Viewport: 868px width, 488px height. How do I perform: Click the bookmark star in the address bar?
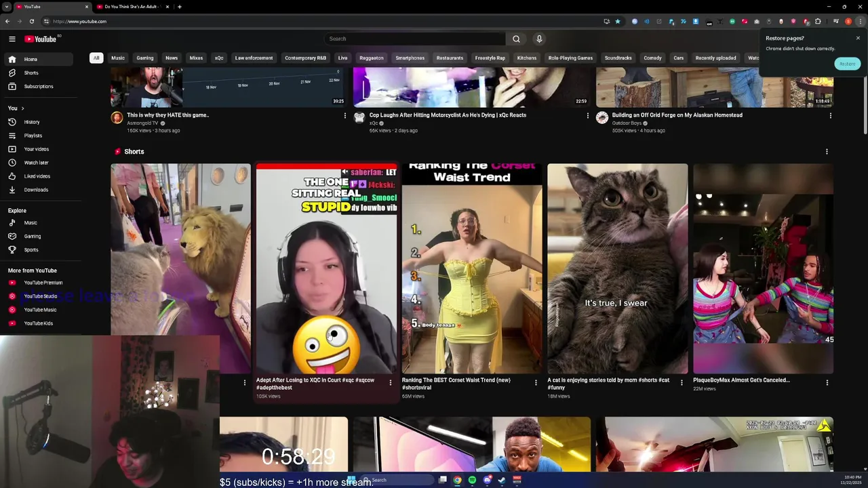pos(617,21)
